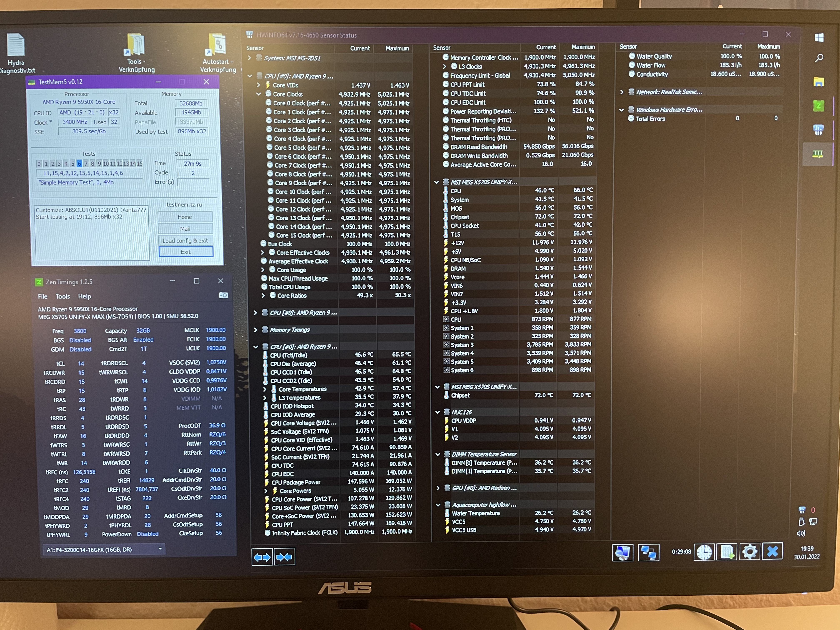Expand the System: MSI MS-7D51 node

pyautogui.click(x=250, y=58)
